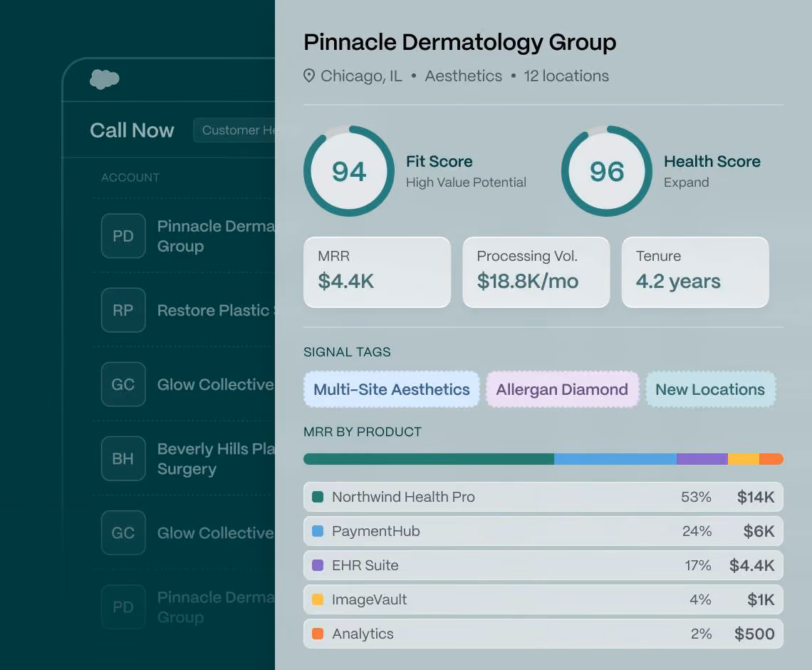The width and height of the screenshot is (812, 670).
Task: Select the faded PD avatar in the last row
Action: click(x=123, y=607)
